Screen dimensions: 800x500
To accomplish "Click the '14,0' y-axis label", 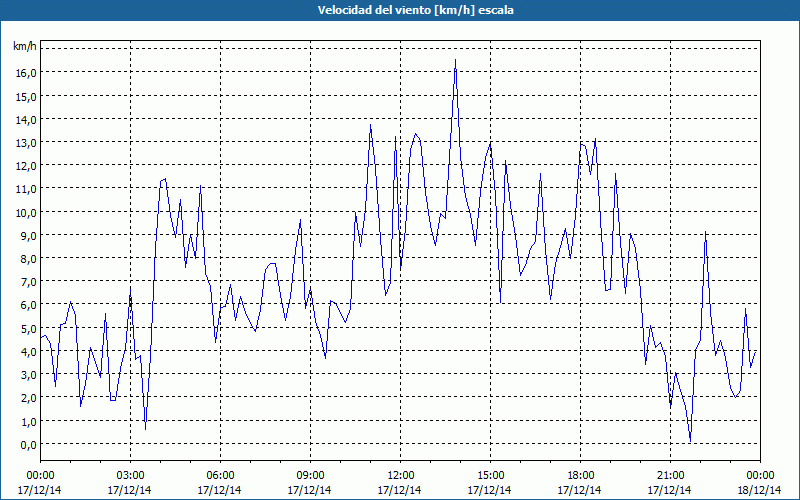I will 26,120.
